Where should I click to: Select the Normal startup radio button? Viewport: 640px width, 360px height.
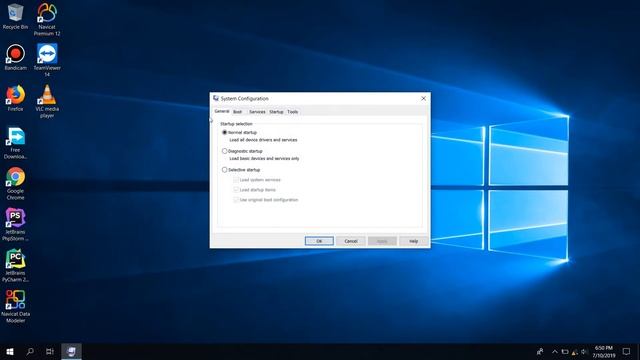tap(224, 132)
